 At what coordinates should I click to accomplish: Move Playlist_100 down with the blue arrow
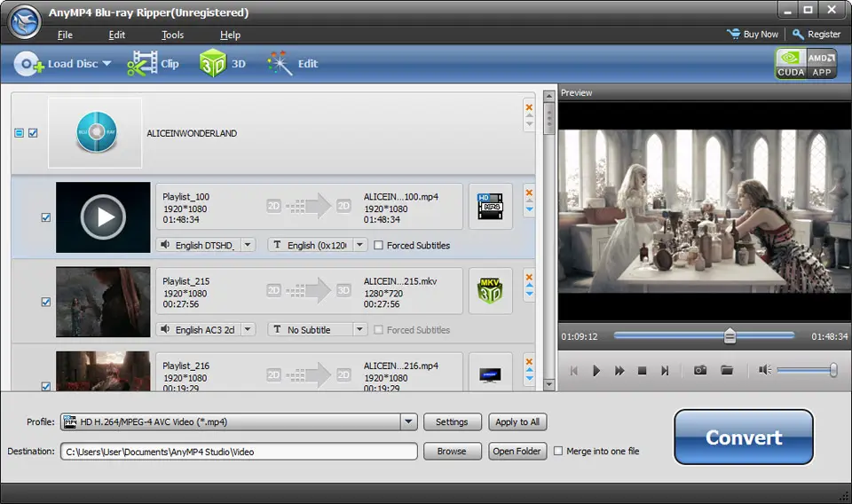(x=529, y=209)
